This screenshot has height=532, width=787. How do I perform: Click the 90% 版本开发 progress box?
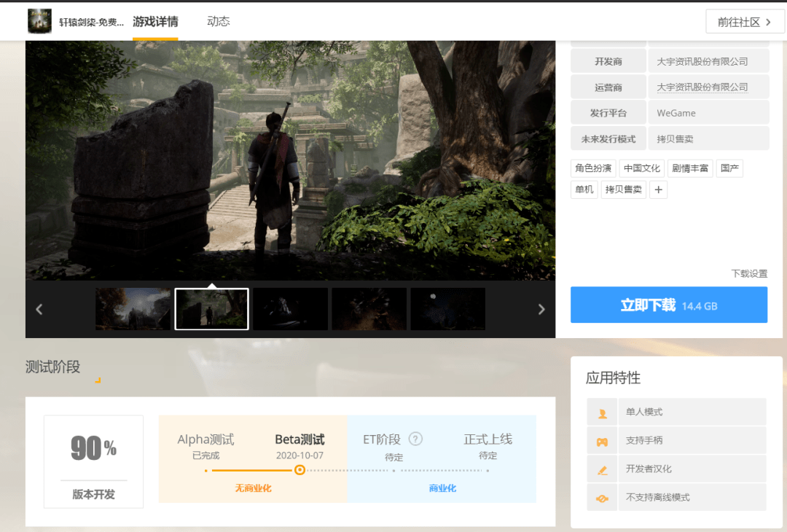pos(94,462)
